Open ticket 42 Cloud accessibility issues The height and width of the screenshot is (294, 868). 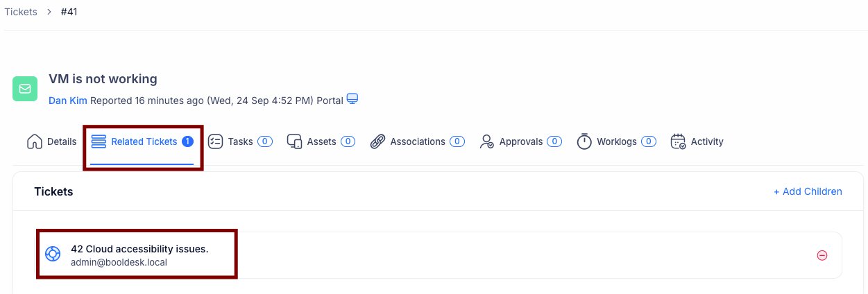(139, 249)
